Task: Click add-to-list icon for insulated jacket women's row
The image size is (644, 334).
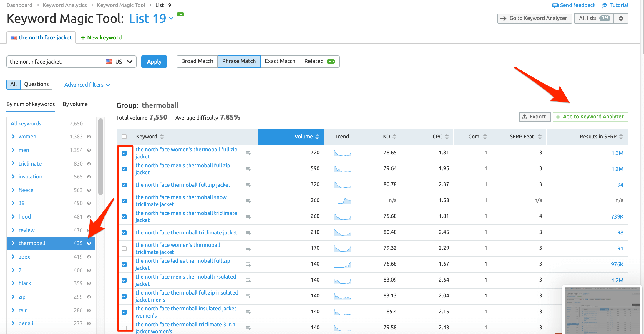Action: tap(248, 312)
